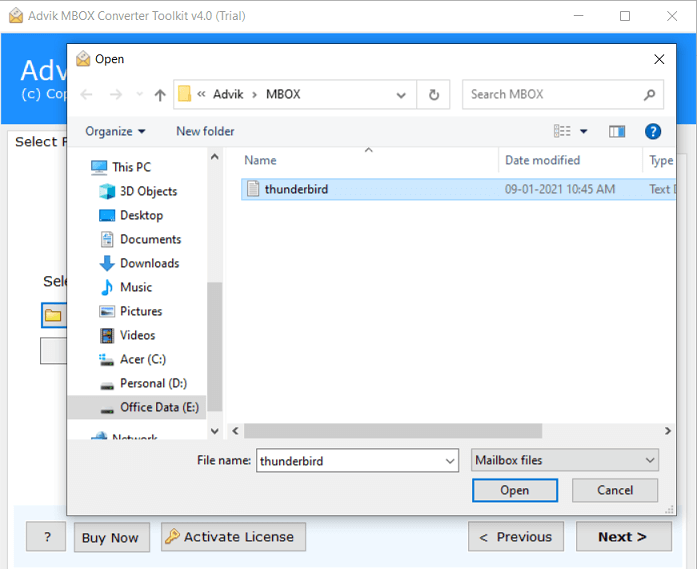Click the Open button
697x569 pixels.
click(515, 490)
